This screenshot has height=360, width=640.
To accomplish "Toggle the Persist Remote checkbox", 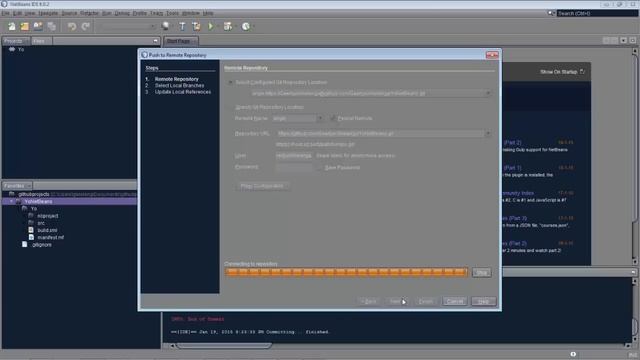I will click(x=333, y=118).
